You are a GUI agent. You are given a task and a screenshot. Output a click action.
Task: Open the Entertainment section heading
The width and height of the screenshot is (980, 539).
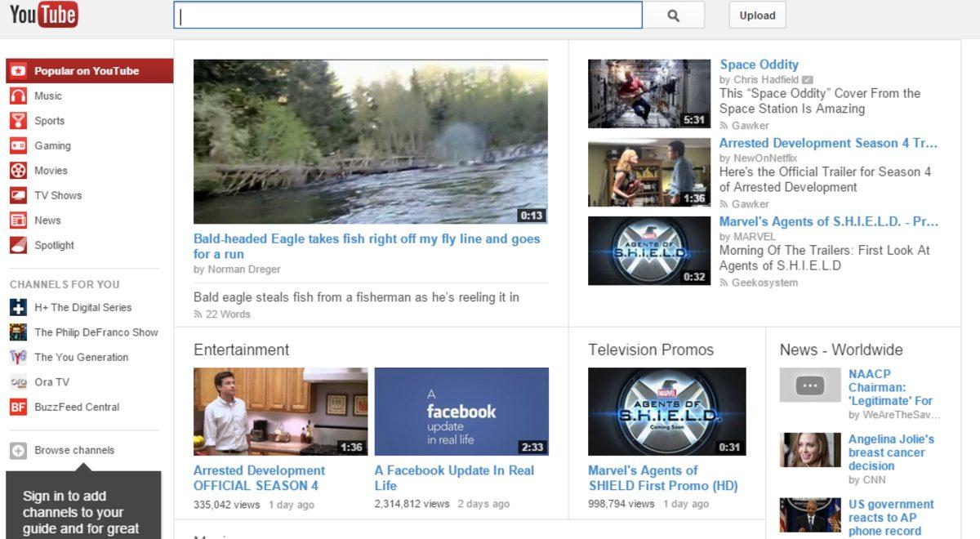click(241, 350)
